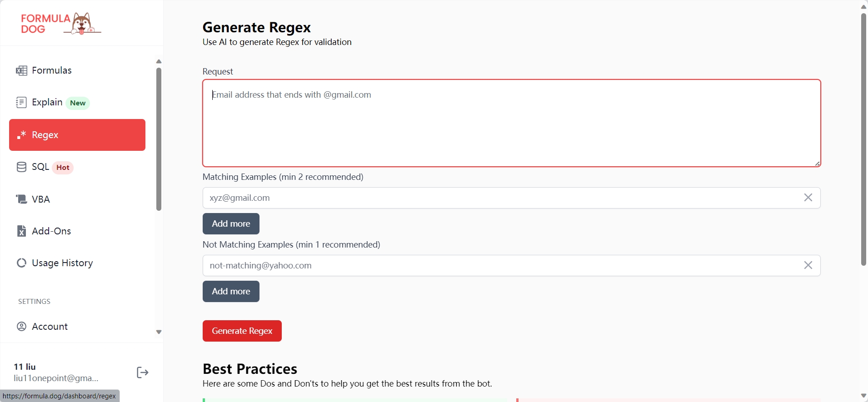Click the main page scrollbar thumb
The image size is (868, 402).
pyautogui.click(x=863, y=139)
